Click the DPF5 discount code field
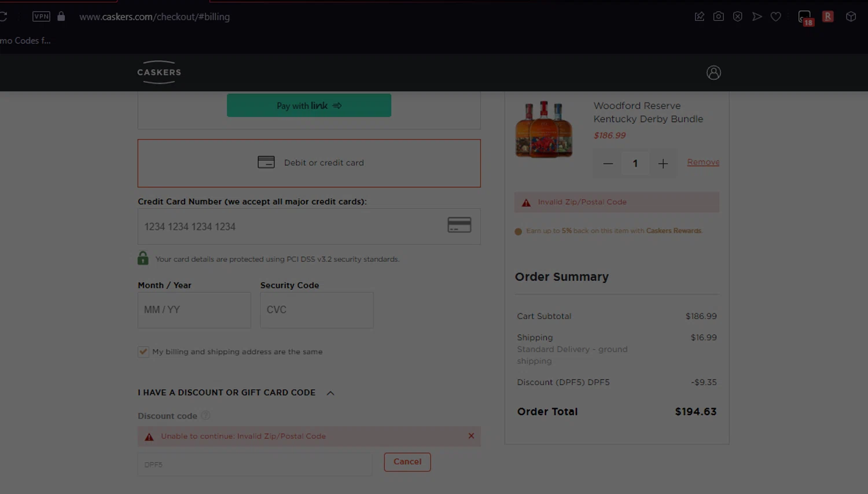 (x=255, y=464)
